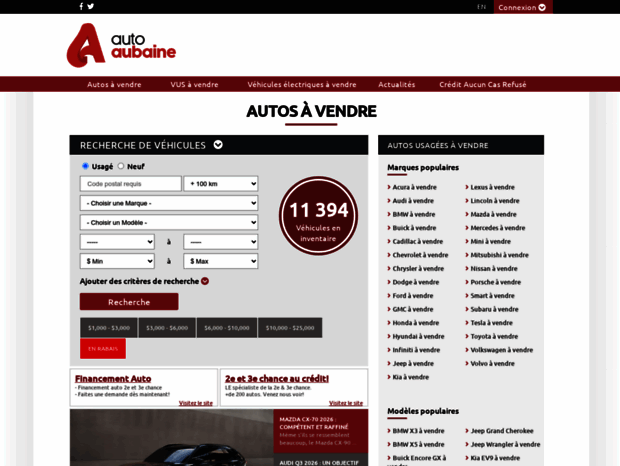The height and width of the screenshot is (466, 620).
Task: Open the Twitter page icon
Action: pos(91,6)
